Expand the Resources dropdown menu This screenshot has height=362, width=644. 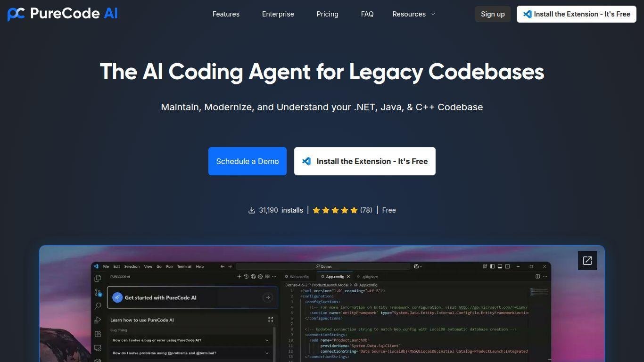click(x=413, y=14)
